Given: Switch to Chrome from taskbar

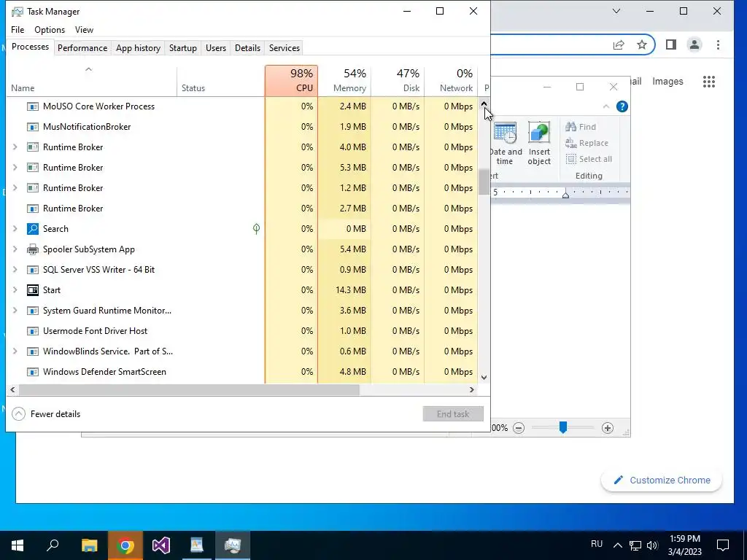Looking at the screenshot, I should click(125, 545).
